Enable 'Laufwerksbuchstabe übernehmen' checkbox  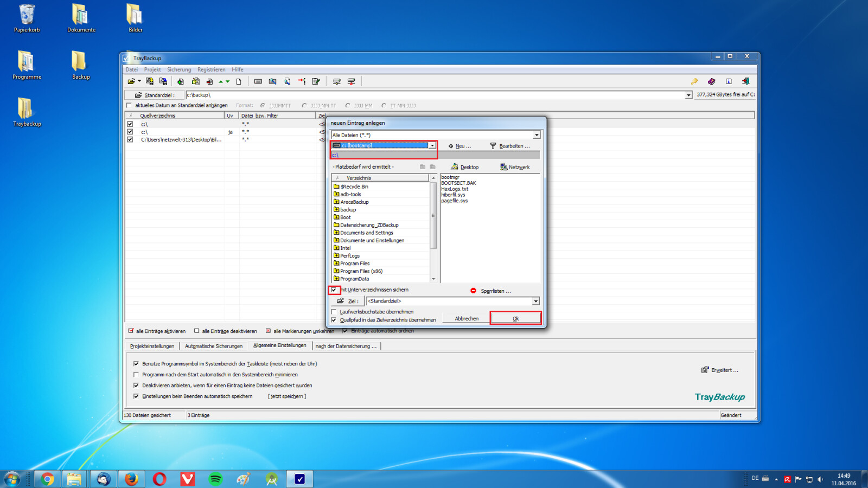[334, 312]
